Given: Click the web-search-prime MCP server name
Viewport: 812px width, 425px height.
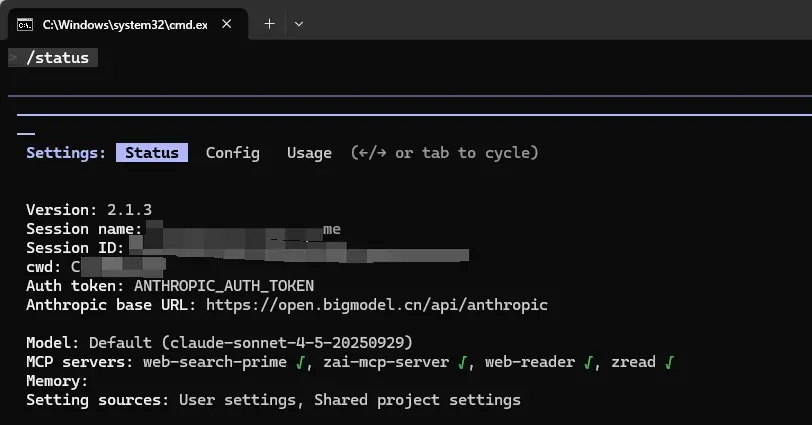Looking at the screenshot, I should [215, 362].
